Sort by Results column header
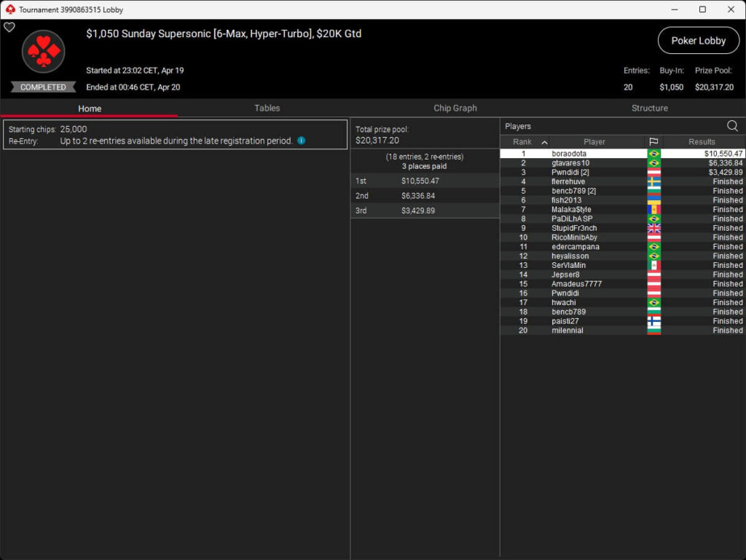Image resolution: width=746 pixels, height=560 pixels. point(702,142)
